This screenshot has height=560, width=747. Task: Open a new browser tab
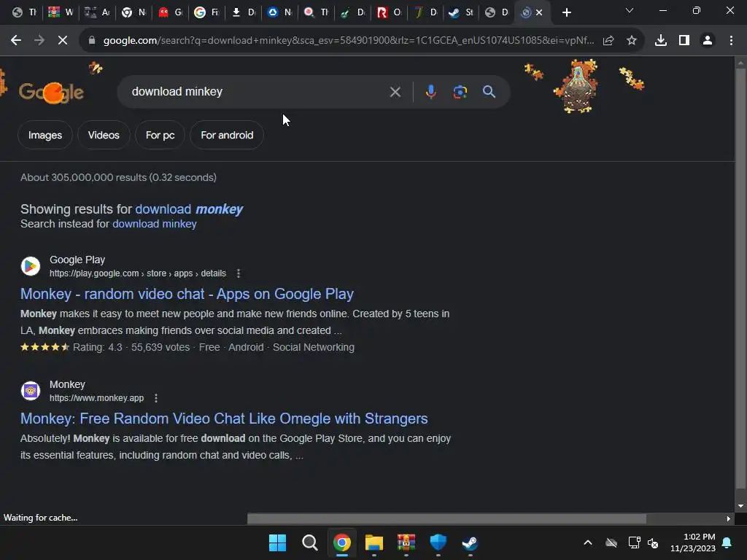tap(566, 12)
